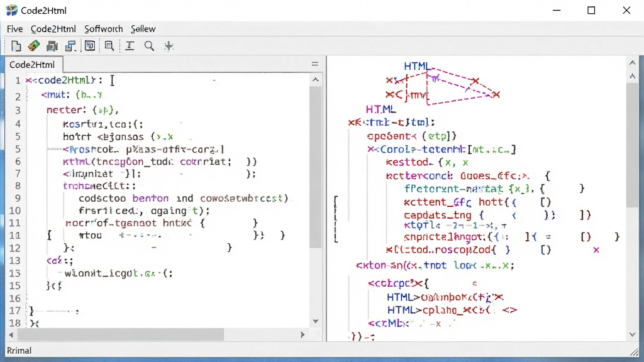Open the Sofiworch menu
Screen dimensions: 644x362
pos(104,29)
